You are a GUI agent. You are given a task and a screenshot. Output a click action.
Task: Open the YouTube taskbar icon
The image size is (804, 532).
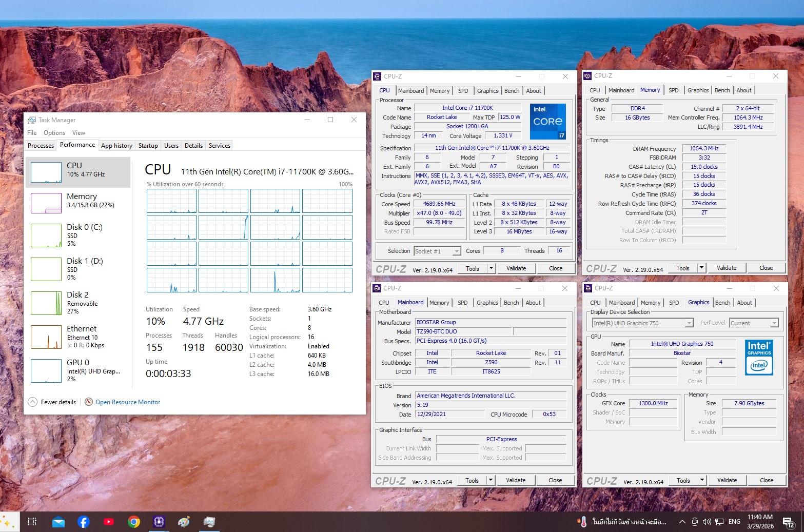109,522
